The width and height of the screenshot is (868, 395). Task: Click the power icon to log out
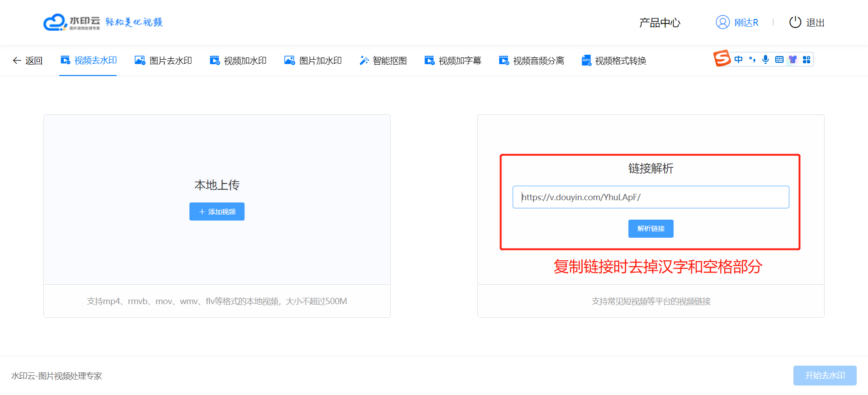tap(795, 22)
